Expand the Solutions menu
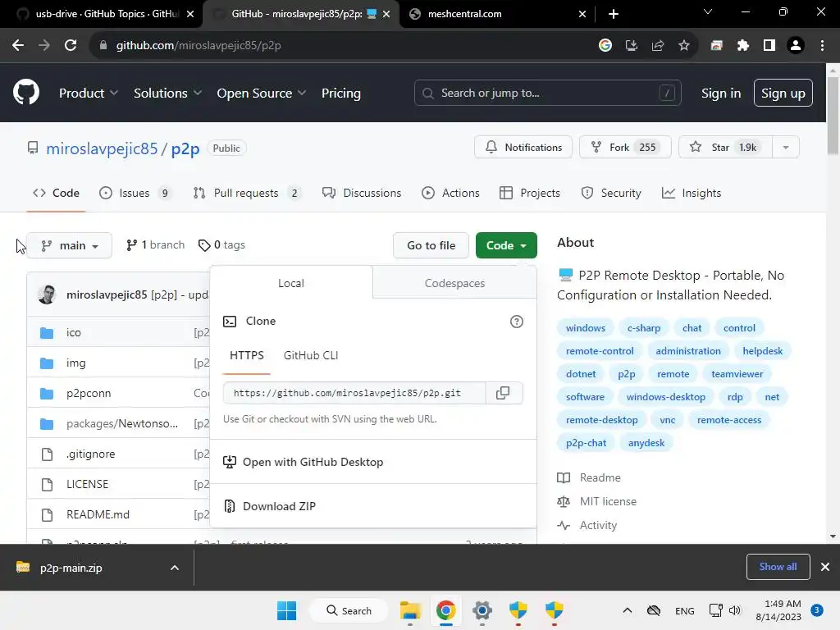 (x=167, y=94)
